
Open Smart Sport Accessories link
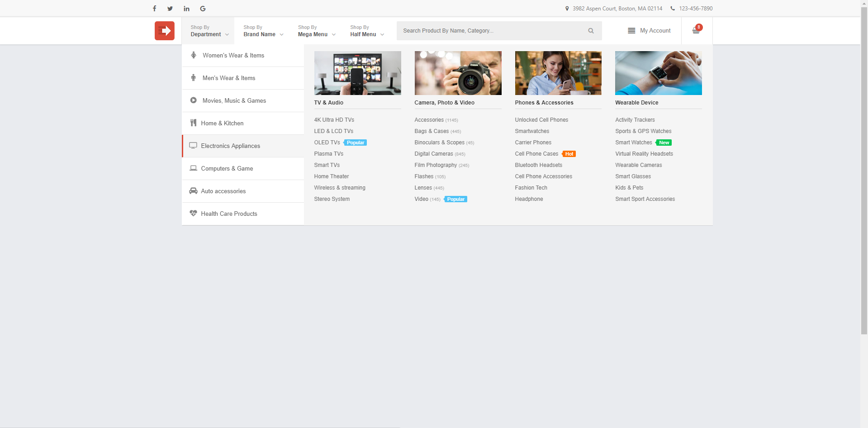645,199
